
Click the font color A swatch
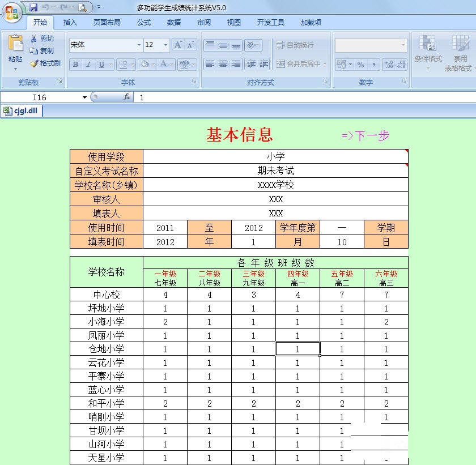point(163,64)
